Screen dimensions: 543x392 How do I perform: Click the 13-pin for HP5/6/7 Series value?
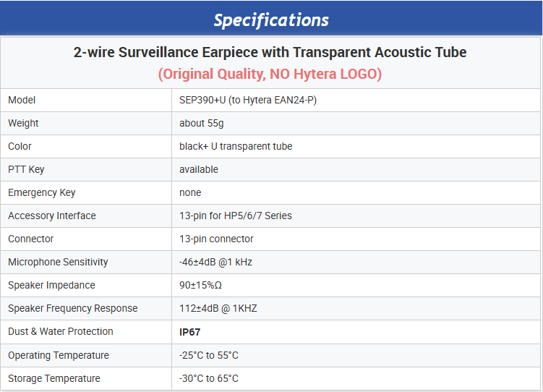(x=236, y=216)
